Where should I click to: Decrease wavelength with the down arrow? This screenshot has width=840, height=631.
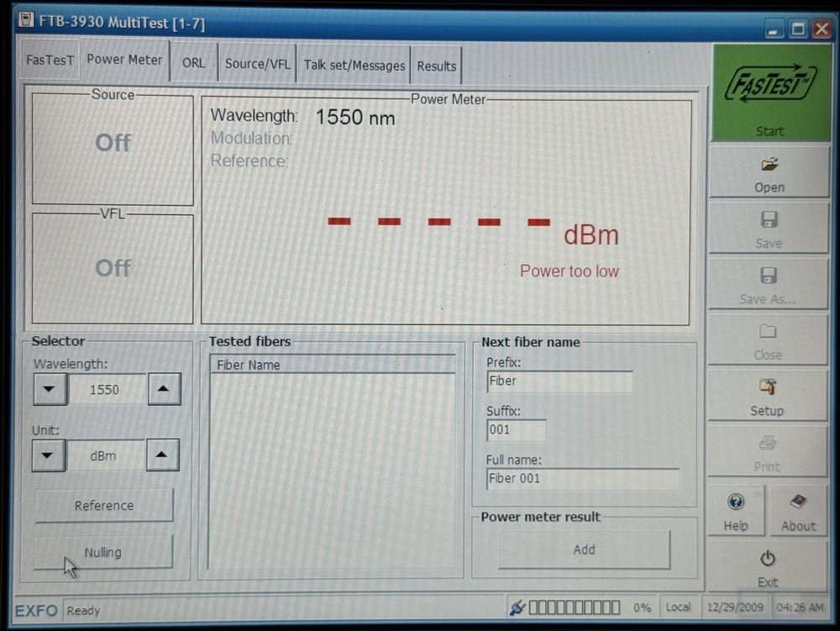(49, 389)
